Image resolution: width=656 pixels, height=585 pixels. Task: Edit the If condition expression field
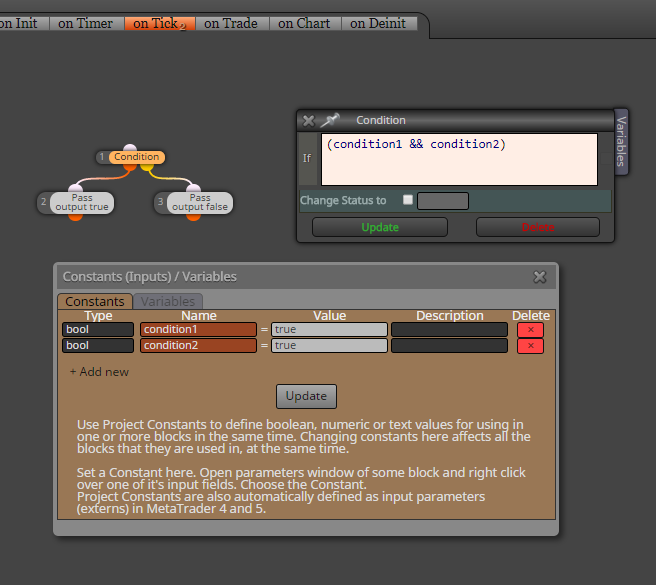(x=459, y=159)
